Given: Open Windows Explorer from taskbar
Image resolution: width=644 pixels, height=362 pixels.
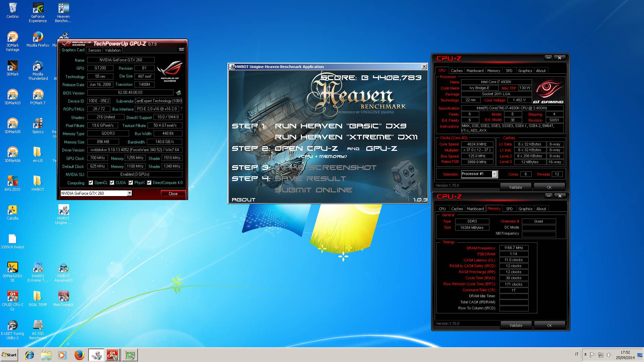Looking at the screenshot, I should (46, 355).
